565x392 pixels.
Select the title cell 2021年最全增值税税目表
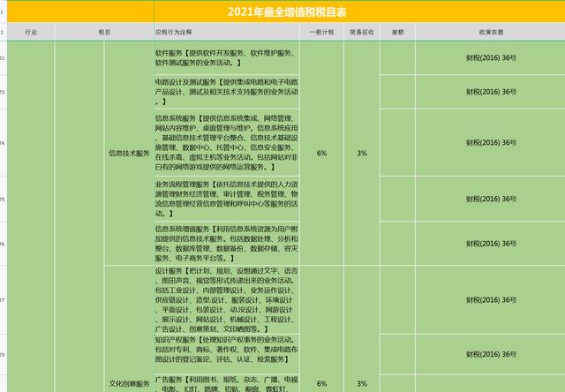[286, 12]
